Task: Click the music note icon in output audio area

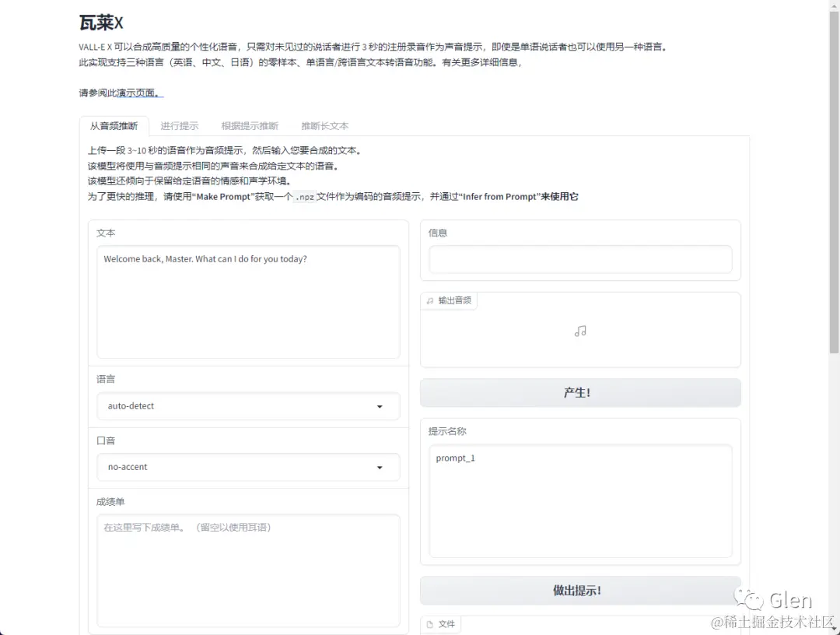Action: pyautogui.click(x=580, y=332)
